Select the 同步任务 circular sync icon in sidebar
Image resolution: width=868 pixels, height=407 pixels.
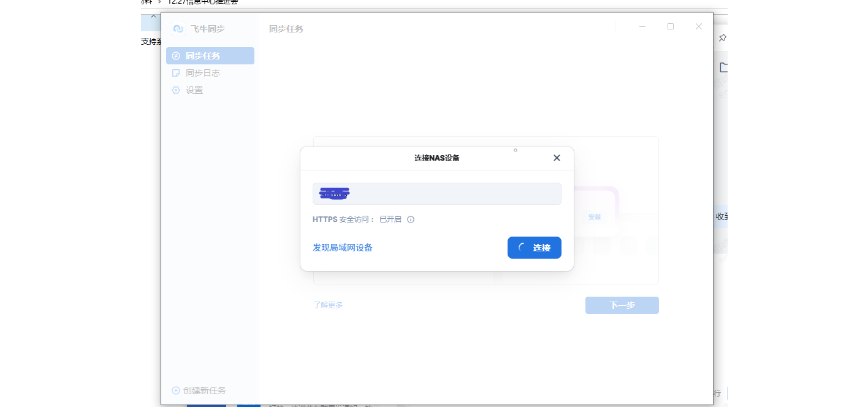point(176,56)
